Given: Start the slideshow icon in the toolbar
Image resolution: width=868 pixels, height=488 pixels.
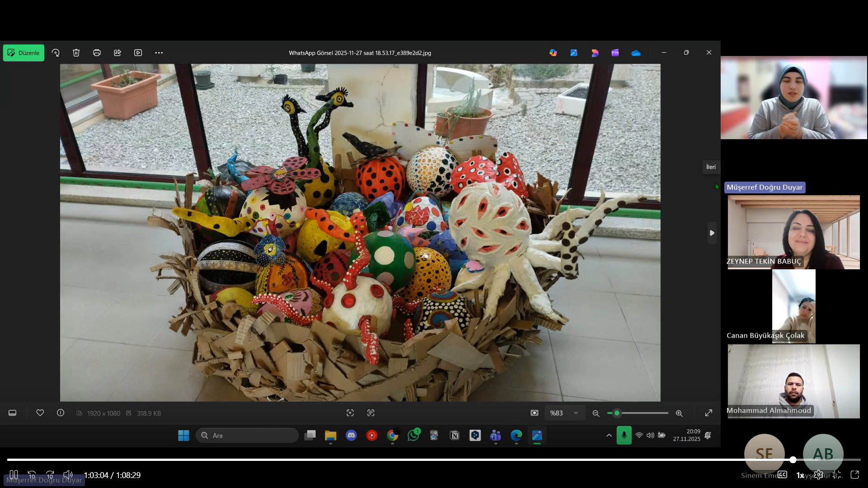Looking at the screenshot, I should (138, 53).
